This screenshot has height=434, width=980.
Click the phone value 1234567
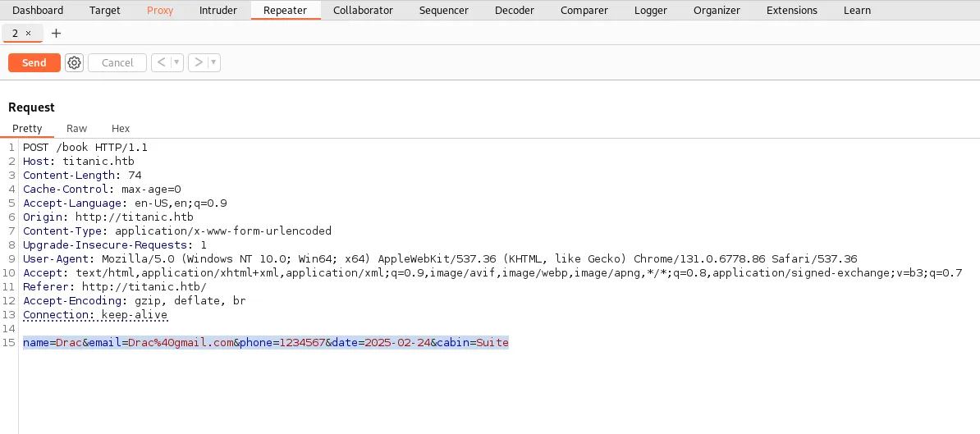pyautogui.click(x=303, y=342)
